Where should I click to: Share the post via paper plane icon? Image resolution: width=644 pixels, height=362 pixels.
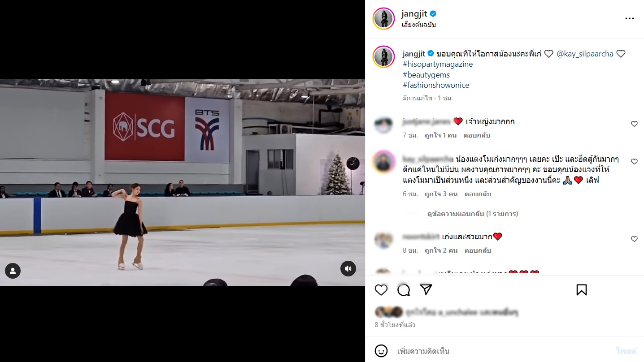coord(426,290)
